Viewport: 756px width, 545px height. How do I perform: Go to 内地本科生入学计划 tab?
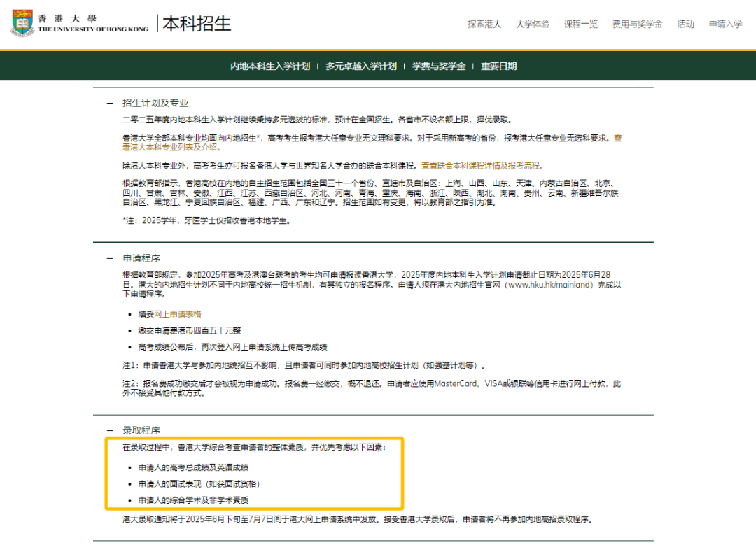(x=270, y=66)
